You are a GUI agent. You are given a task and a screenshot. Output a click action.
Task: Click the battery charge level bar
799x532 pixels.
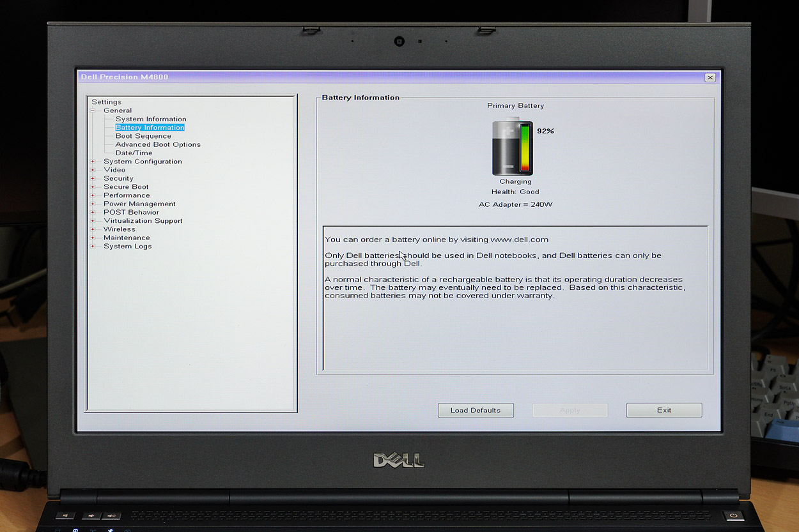click(525, 148)
